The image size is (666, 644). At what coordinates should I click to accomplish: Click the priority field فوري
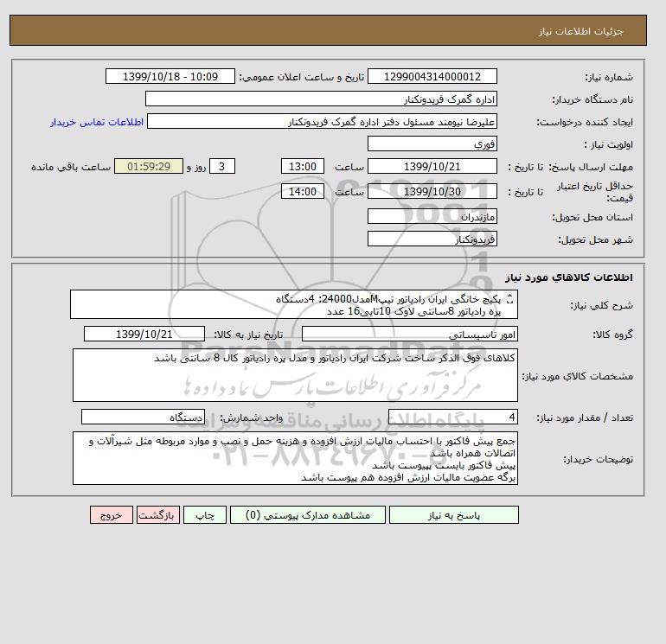tap(432, 143)
